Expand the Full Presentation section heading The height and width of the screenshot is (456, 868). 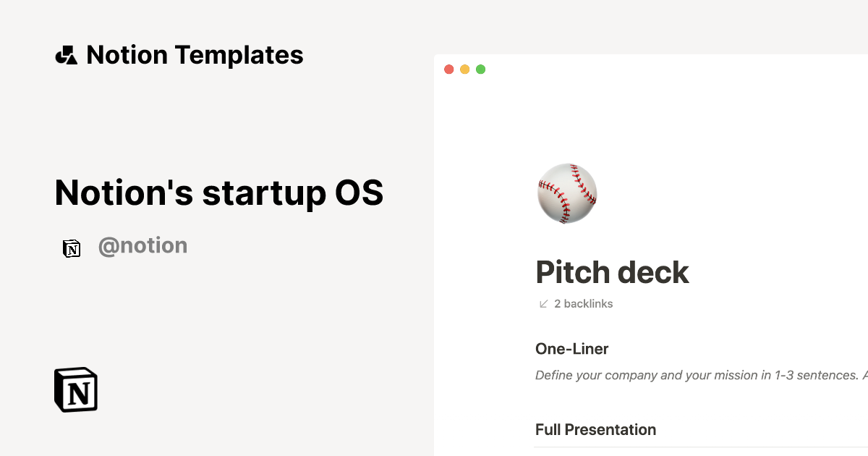click(595, 429)
